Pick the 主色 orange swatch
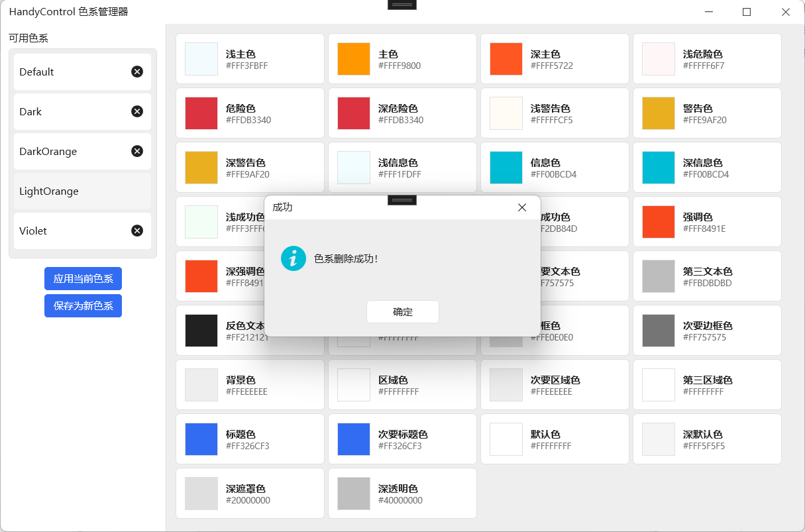This screenshot has height=532, width=805. (x=354, y=59)
